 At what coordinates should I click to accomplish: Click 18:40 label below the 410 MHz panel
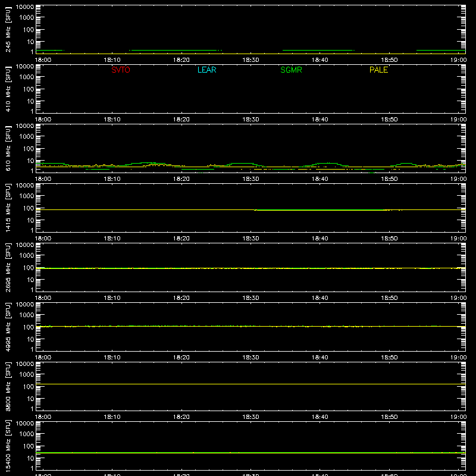point(320,120)
